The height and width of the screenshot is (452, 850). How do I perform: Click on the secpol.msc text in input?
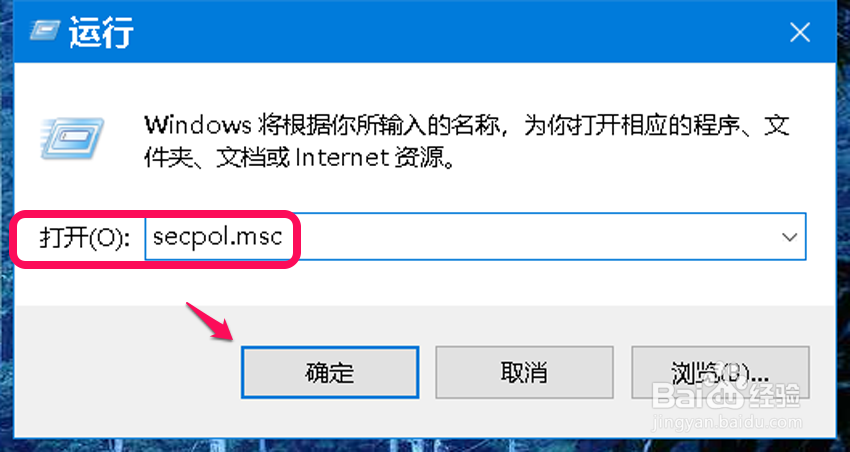[218, 237]
